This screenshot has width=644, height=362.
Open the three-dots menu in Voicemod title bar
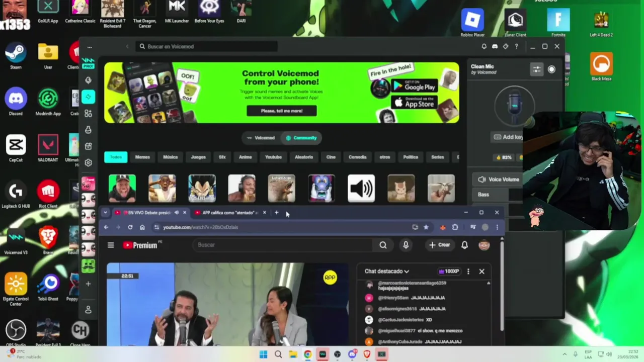(90, 47)
